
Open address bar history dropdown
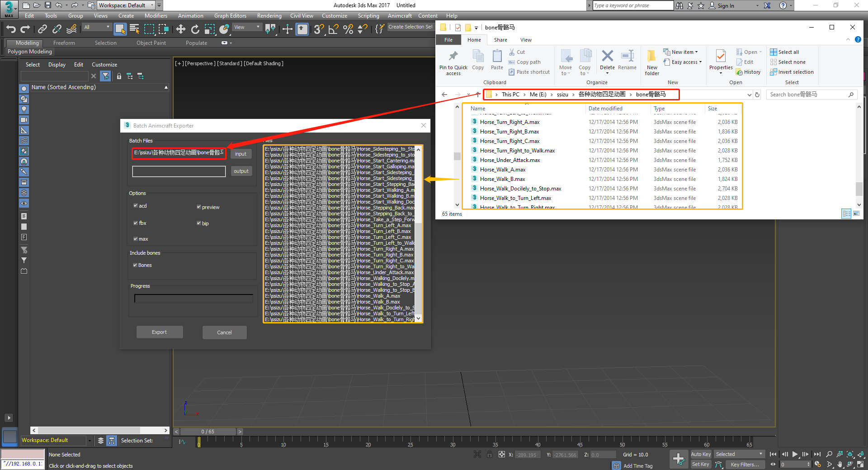(x=749, y=95)
